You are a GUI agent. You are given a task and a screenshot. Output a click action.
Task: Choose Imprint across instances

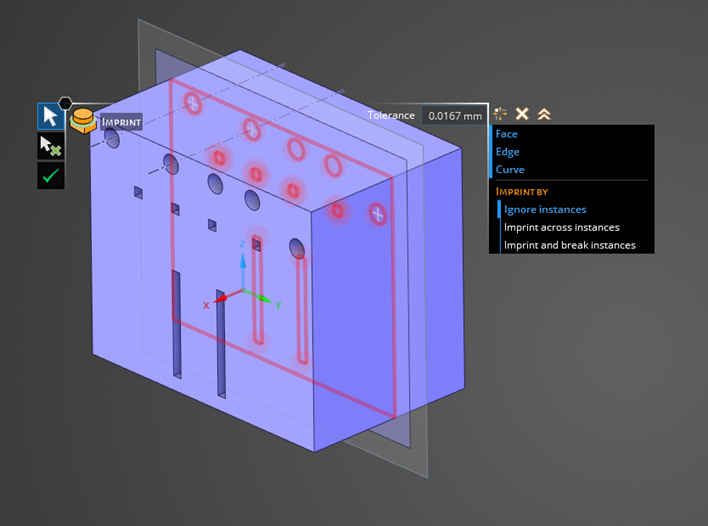[561, 228]
